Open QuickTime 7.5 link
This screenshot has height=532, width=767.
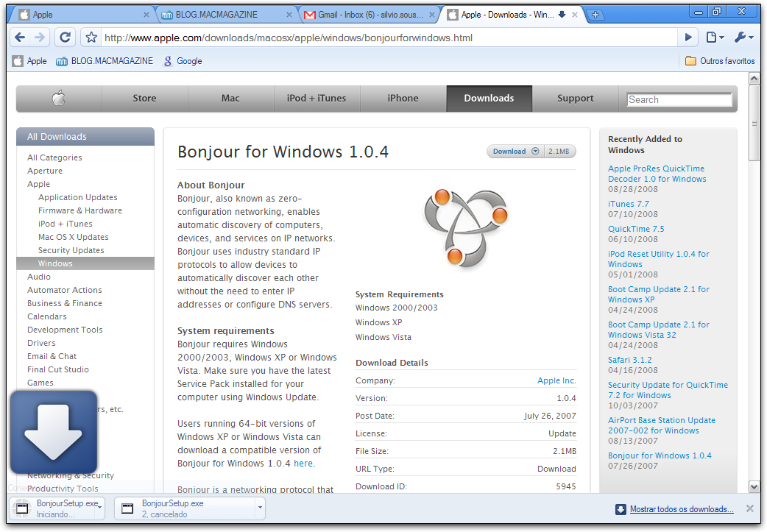pos(636,229)
